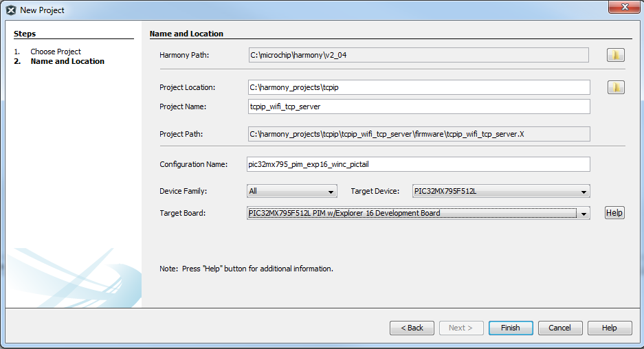Screen dimensions: 644x349
Task: Open the Project Location folder browser
Action: [615, 87]
